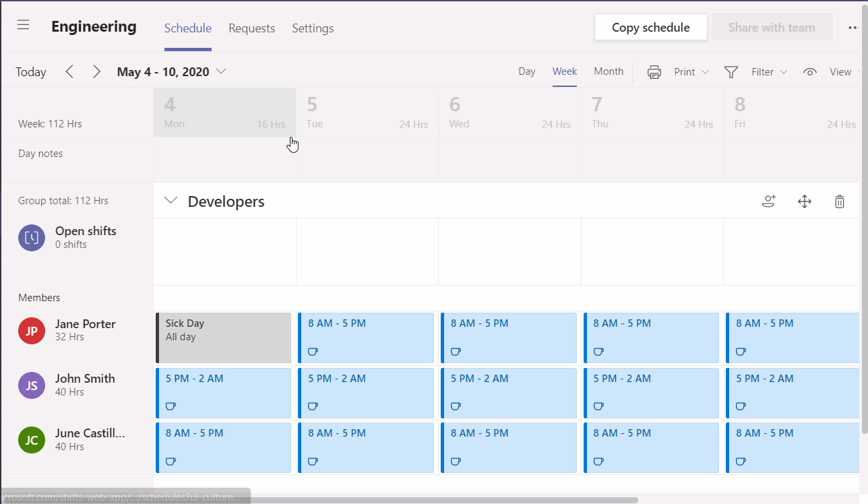Open the Filter dropdown
Screen dimensions: 868x504
[770, 72]
